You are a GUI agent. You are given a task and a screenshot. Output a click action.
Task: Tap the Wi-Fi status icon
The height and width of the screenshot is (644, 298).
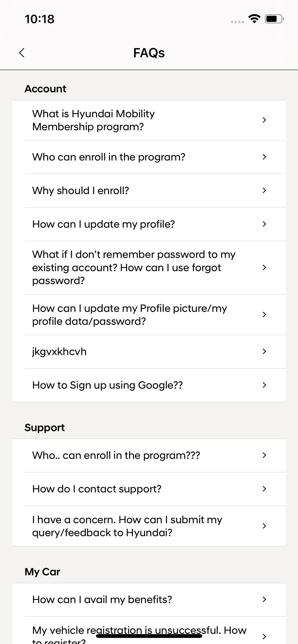[254, 19]
